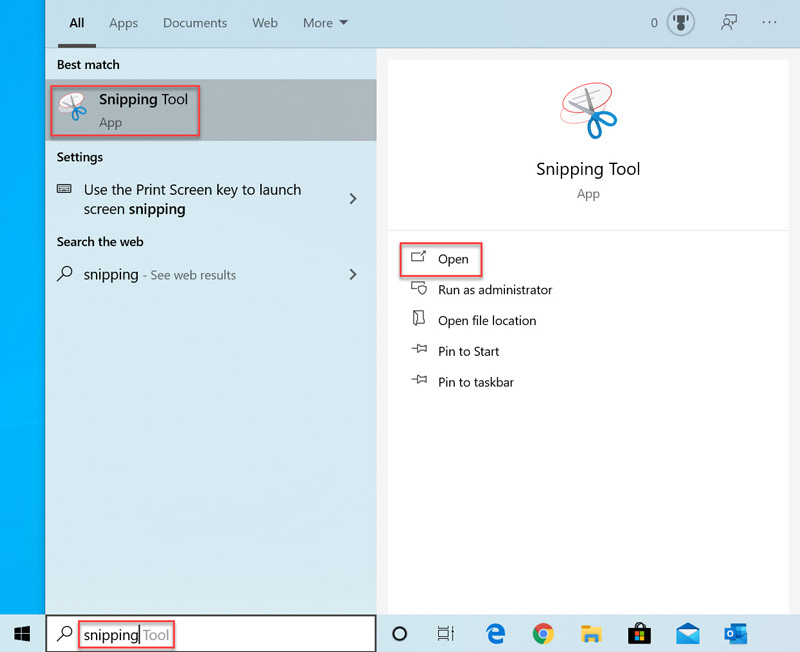Open File Explorer from the taskbar
Screen dimensions: 800x652
point(591,634)
